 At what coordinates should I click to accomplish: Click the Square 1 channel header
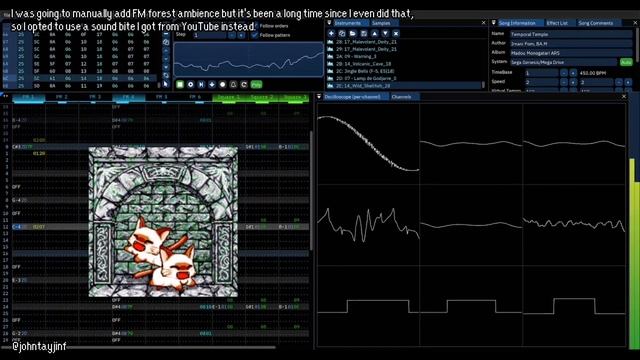(x=229, y=97)
